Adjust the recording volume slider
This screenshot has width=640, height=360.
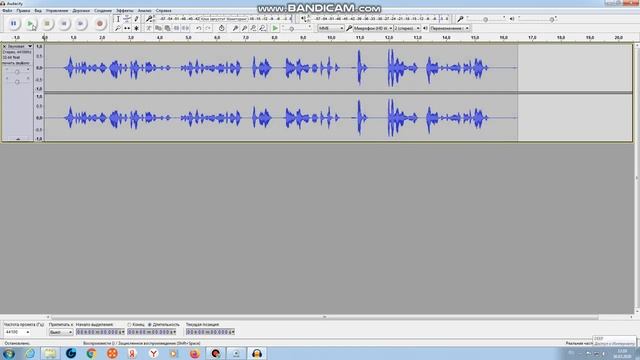pos(485,19)
